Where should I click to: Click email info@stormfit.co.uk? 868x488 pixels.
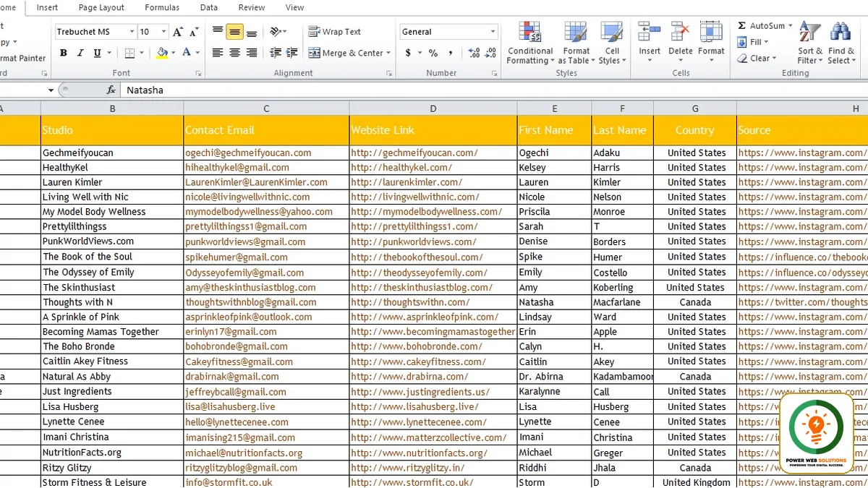[229, 482]
